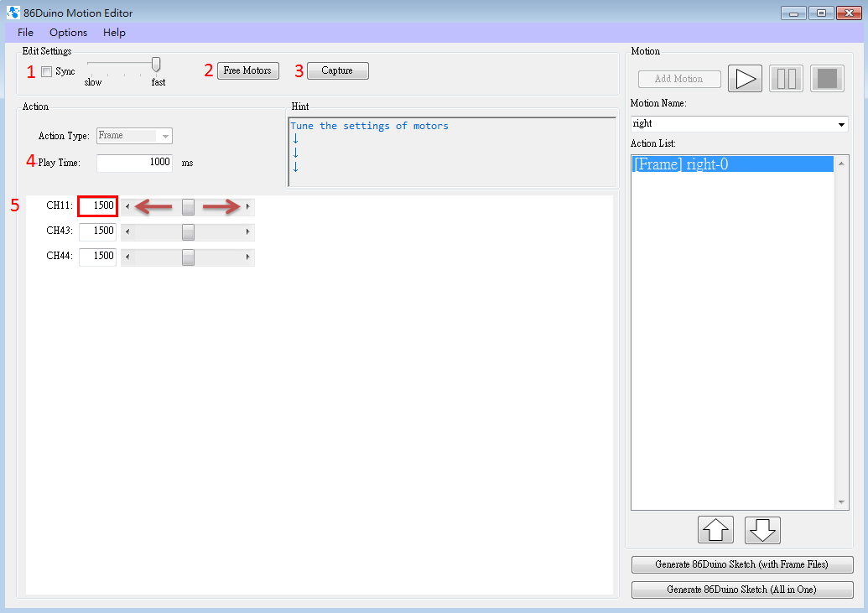The height and width of the screenshot is (613, 868).
Task: Click the Free Motors button
Action: [247, 71]
